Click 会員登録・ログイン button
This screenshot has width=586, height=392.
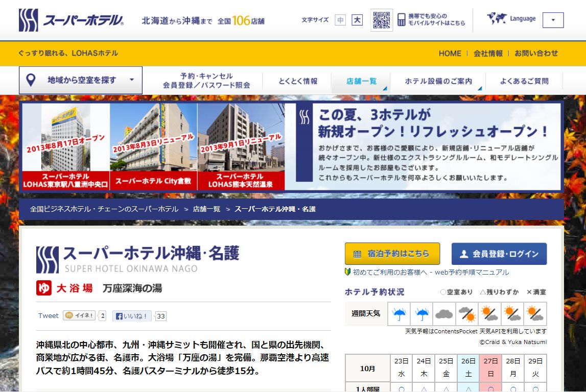pyautogui.click(x=499, y=254)
